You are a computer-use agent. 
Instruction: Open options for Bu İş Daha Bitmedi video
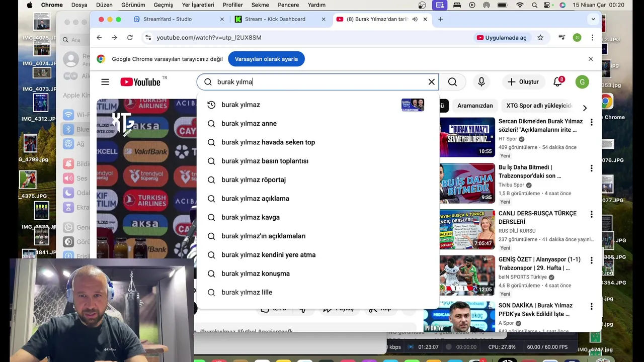pos(591,168)
